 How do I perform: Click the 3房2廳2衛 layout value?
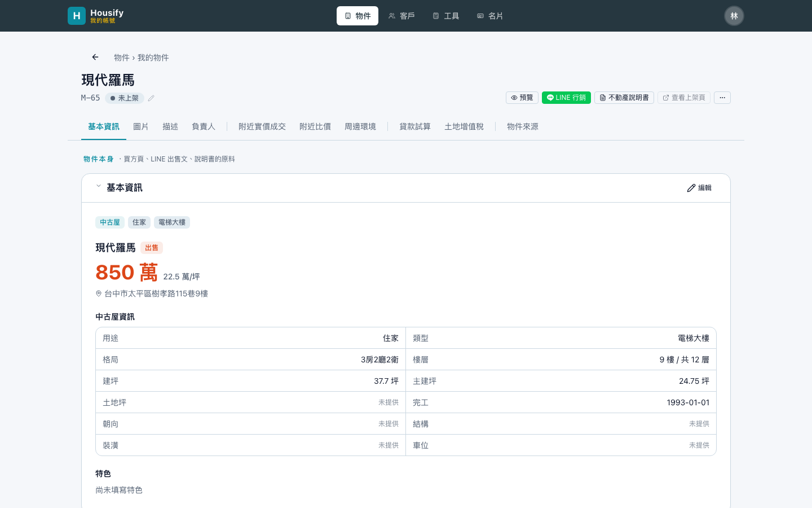(379, 360)
